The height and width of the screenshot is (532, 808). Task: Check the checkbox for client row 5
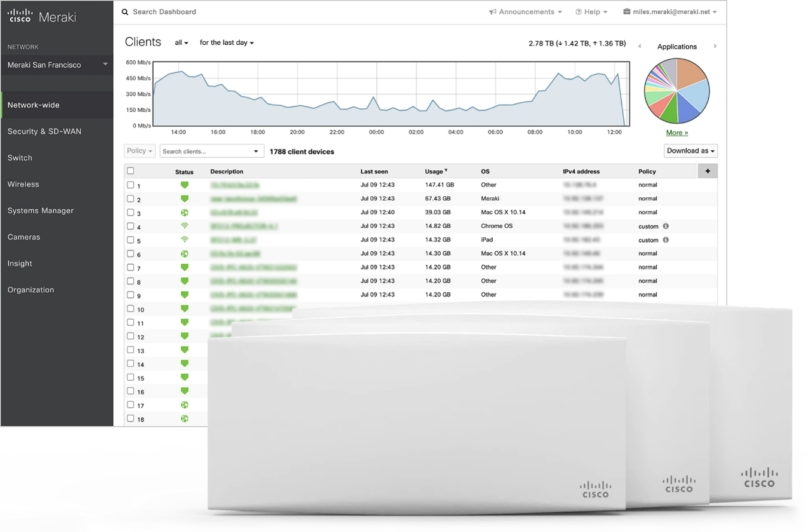click(130, 240)
